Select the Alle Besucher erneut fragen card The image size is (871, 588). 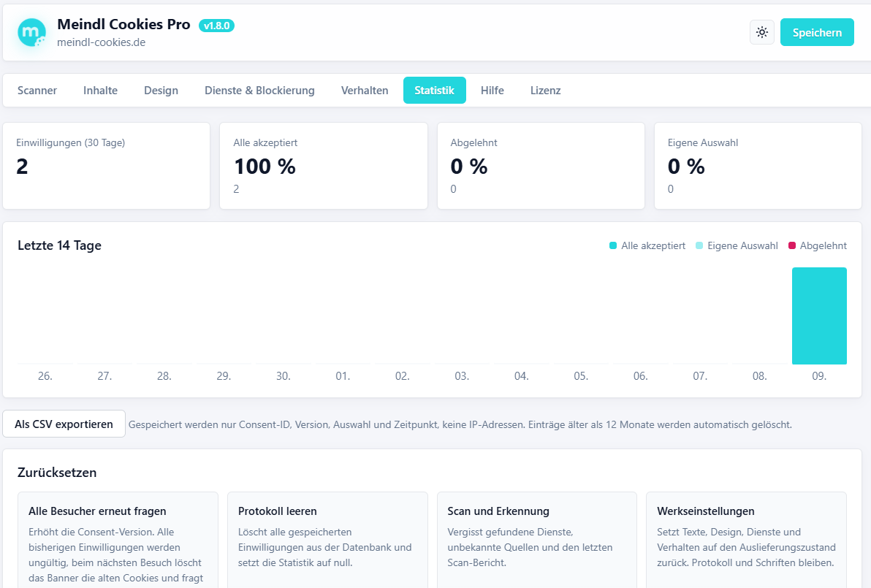point(118,541)
